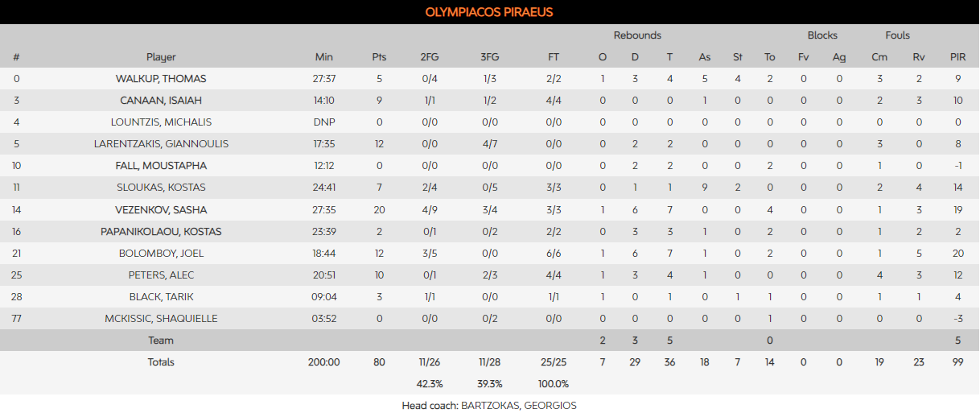Open SLOUKAS, KOSTAS player profile

[161, 188]
